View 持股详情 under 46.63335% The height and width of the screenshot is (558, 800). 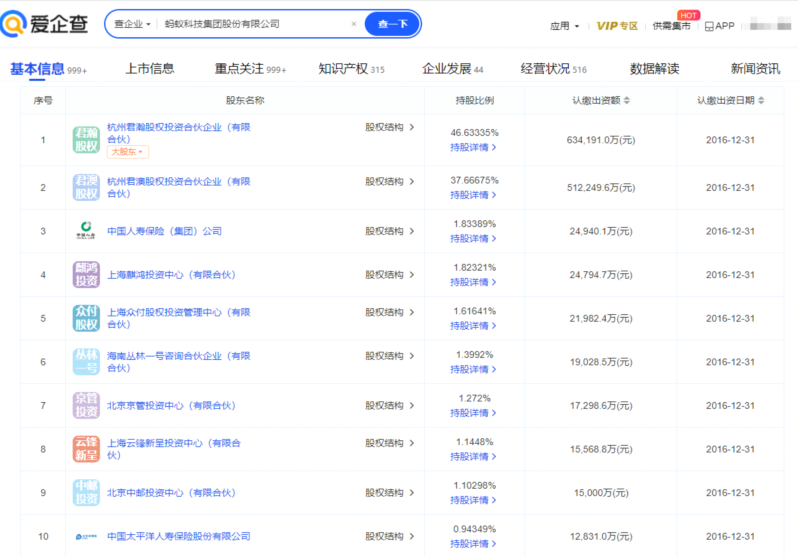[473, 147]
